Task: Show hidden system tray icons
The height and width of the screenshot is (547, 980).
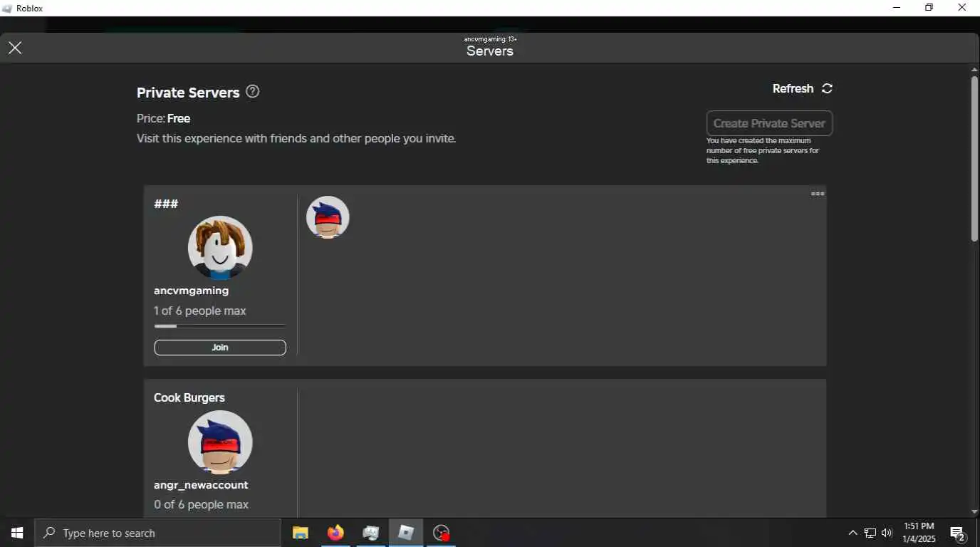Action: 853,533
